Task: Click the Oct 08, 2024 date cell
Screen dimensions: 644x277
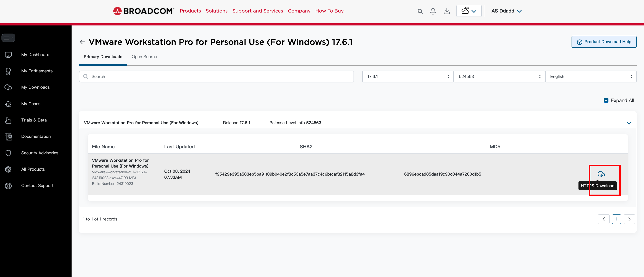Action: (x=177, y=174)
